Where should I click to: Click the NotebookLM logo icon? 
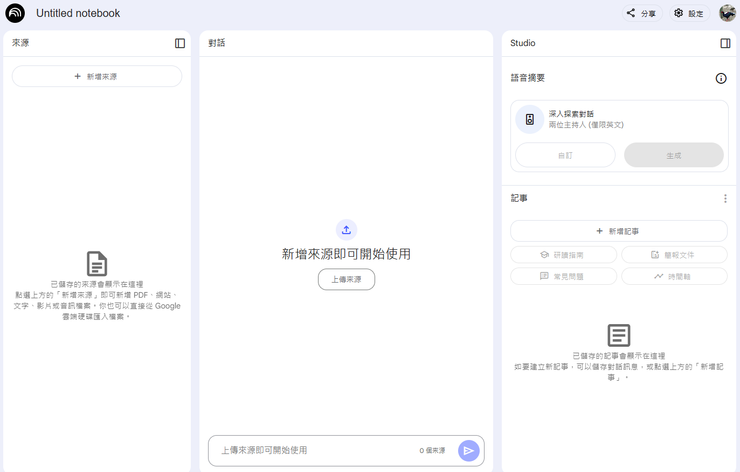(x=15, y=13)
